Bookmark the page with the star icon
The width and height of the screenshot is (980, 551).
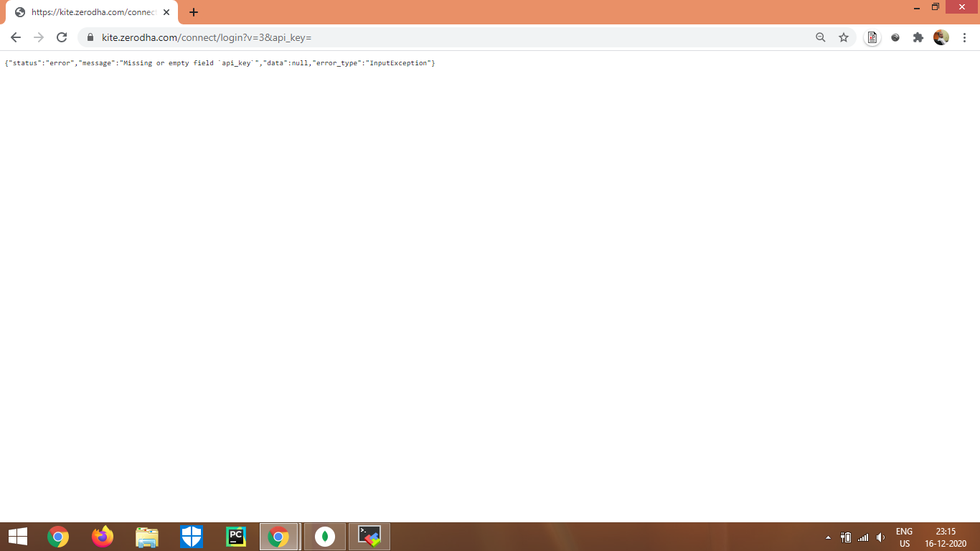[x=844, y=37]
